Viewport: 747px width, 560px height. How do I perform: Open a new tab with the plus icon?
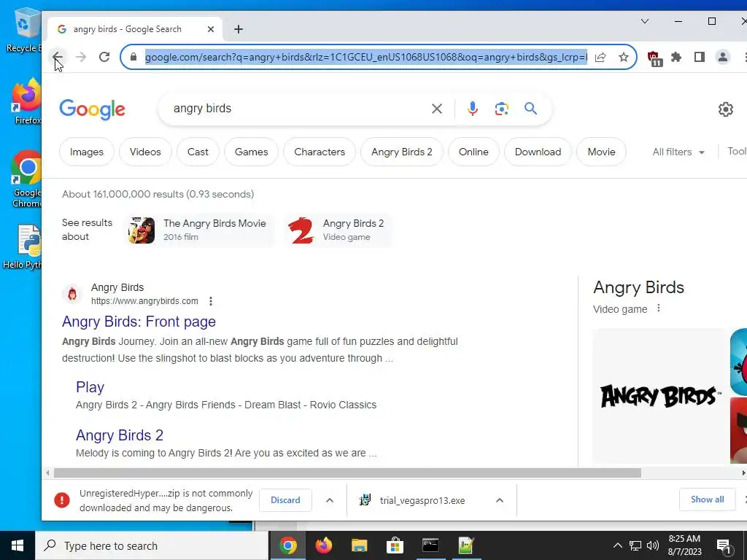[239, 29]
